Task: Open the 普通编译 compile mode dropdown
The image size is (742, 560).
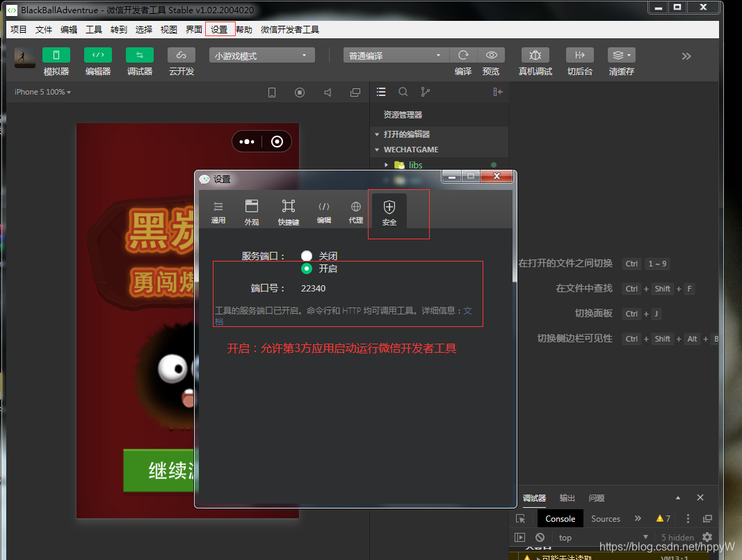Action: 396,56
